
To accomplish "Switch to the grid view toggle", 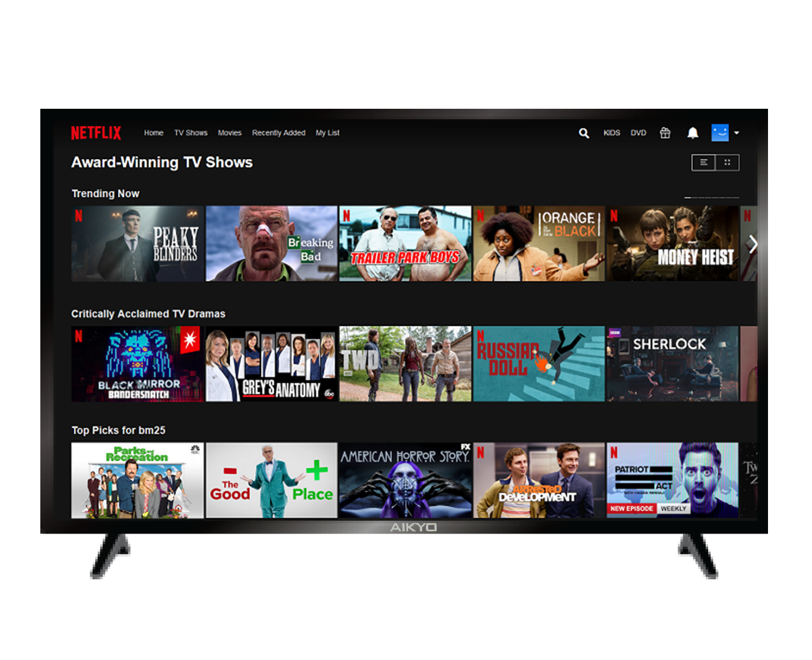I will tap(728, 163).
